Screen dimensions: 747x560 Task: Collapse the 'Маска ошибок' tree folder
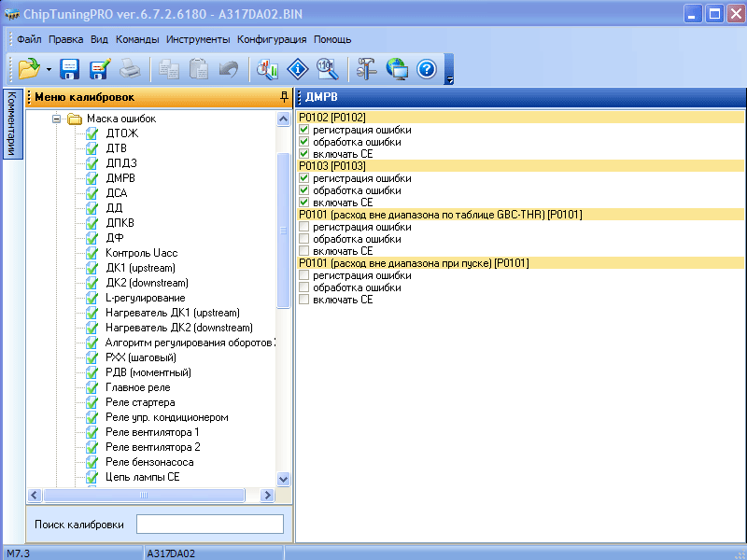pyautogui.click(x=56, y=119)
